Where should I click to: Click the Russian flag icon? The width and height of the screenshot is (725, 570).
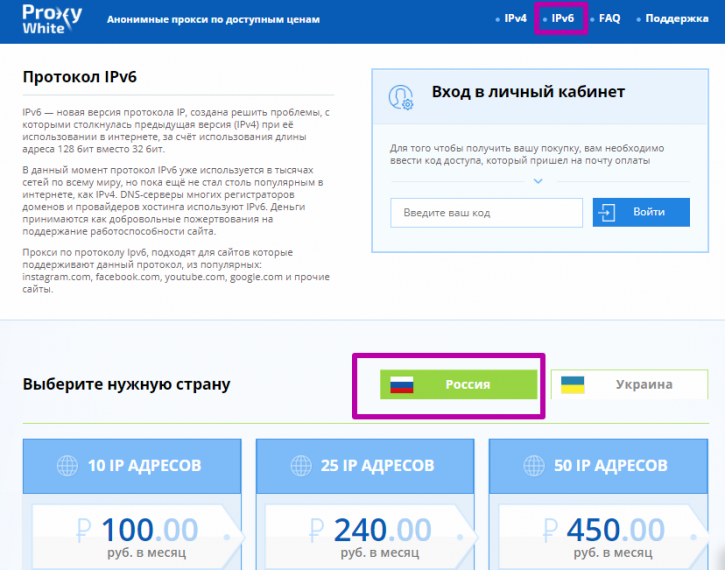pyautogui.click(x=401, y=385)
